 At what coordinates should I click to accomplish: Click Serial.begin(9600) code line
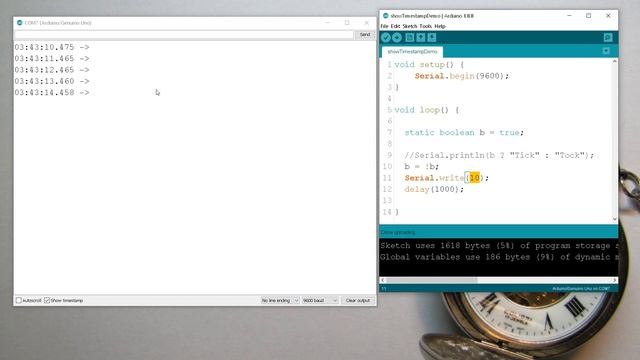click(462, 76)
